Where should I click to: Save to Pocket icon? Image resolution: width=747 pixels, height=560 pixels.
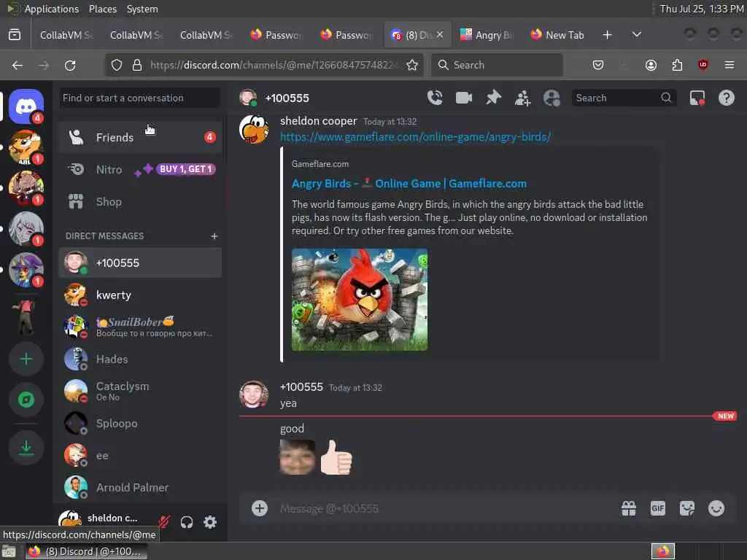(x=598, y=65)
